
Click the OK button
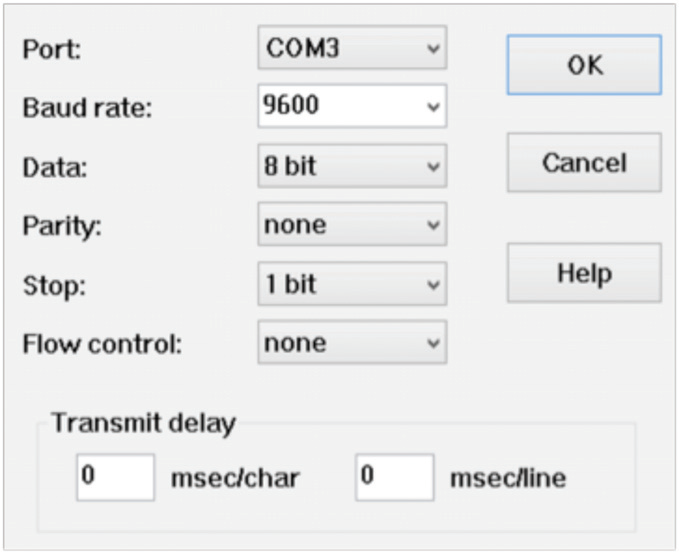tap(584, 65)
